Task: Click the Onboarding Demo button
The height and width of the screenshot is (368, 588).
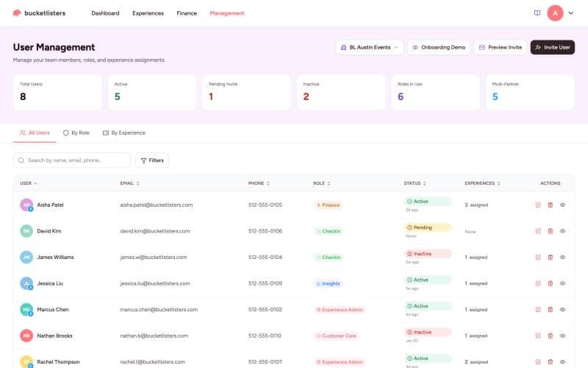Action: [439, 47]
